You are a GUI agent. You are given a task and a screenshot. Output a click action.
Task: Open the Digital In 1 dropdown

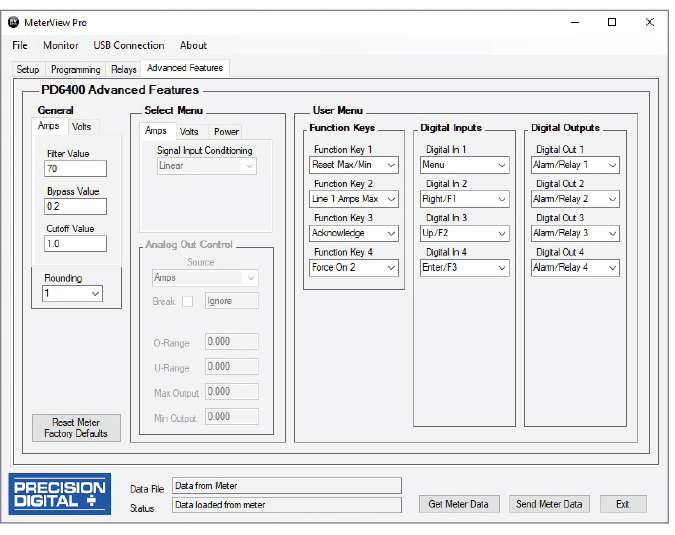tap(464, 165)
